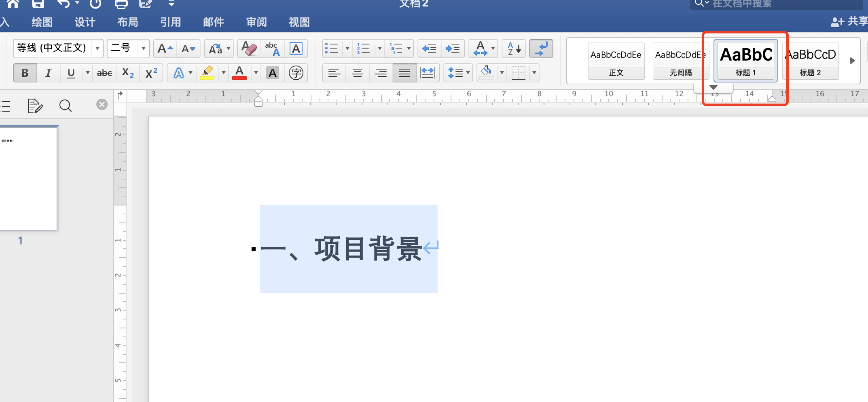Open the 审阅 tab

pos(256,22)
